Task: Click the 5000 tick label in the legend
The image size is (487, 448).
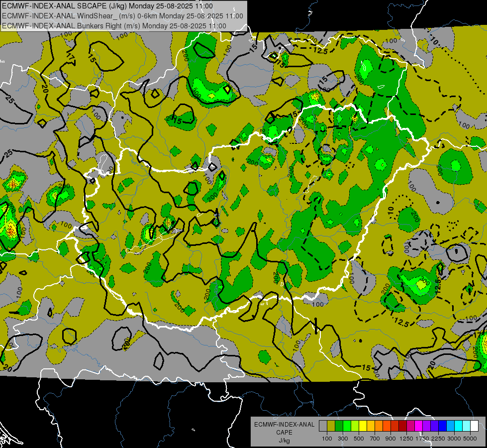Action: pyautogui.click(x=470, y=439)
